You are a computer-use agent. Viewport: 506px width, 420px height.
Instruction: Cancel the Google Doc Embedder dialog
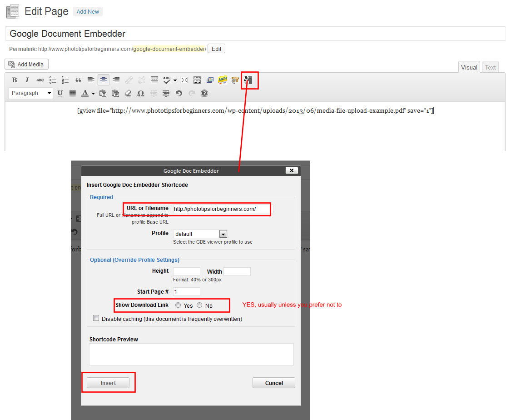pyautogui.click(x=273, y=383)
